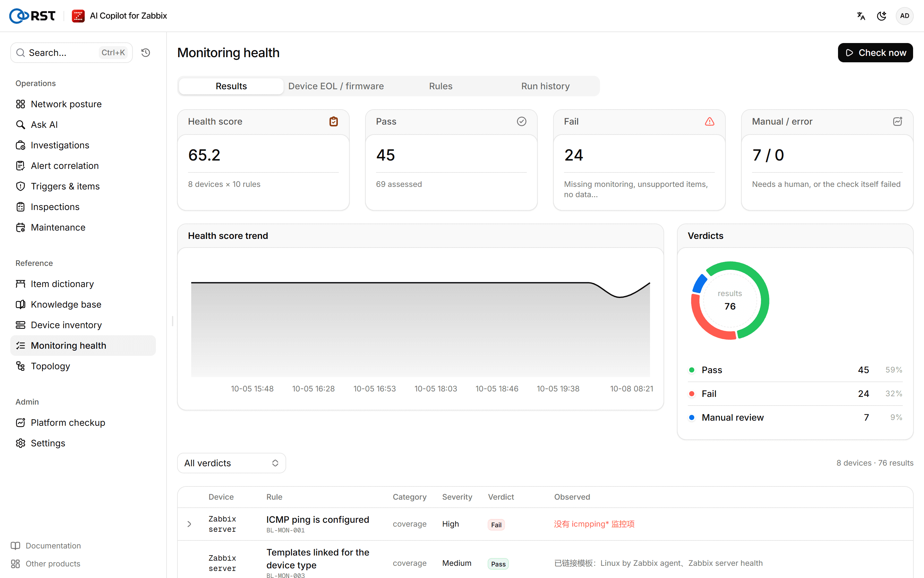924x578 pixels.
Task: Open Other products link
Action: tap(46, 564)
